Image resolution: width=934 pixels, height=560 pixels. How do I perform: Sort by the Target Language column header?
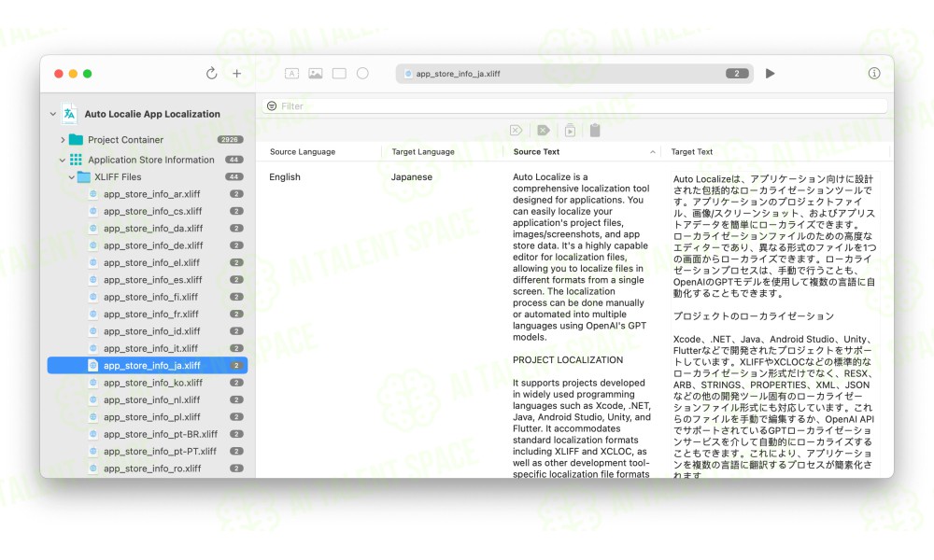click(423, 152)
